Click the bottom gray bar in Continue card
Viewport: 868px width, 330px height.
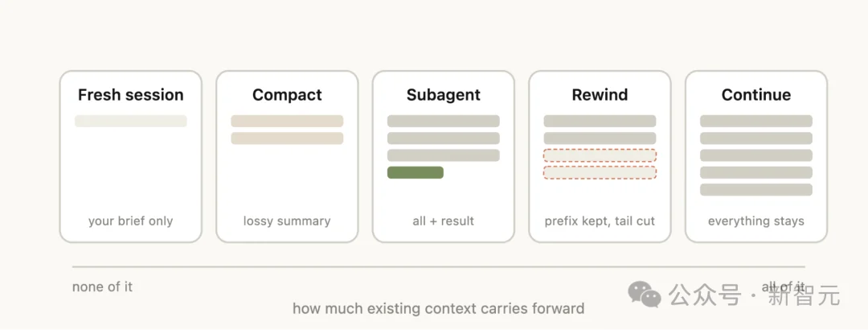(755, 190)
